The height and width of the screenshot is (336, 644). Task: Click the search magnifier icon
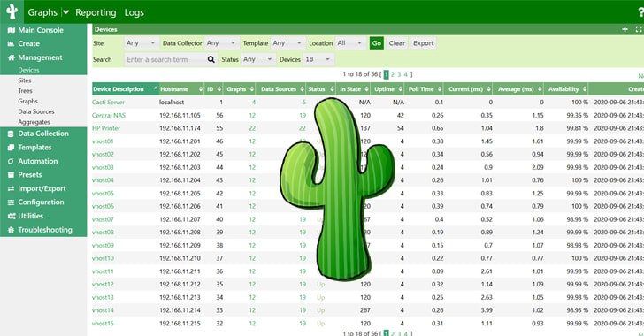(211, 59)
